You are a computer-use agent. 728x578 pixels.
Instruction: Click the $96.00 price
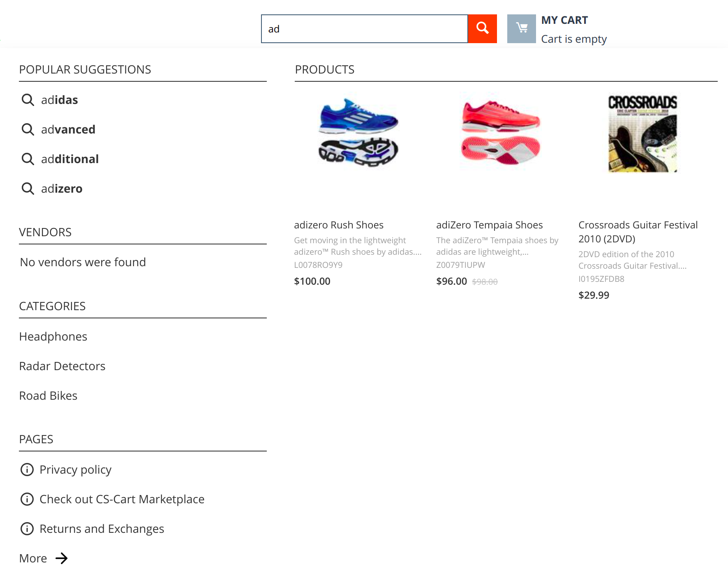pos(451,281)
